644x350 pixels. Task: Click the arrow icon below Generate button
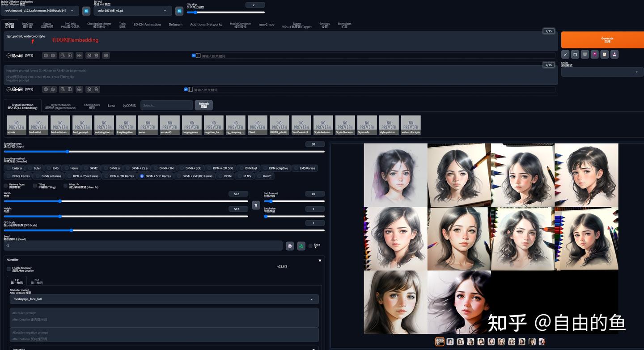coord(565,55)
